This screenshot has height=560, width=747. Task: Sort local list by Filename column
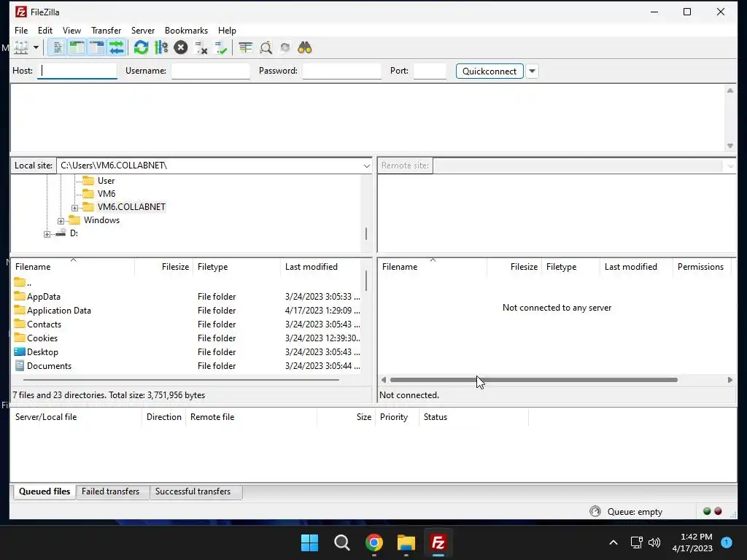[x=73, y=267]
